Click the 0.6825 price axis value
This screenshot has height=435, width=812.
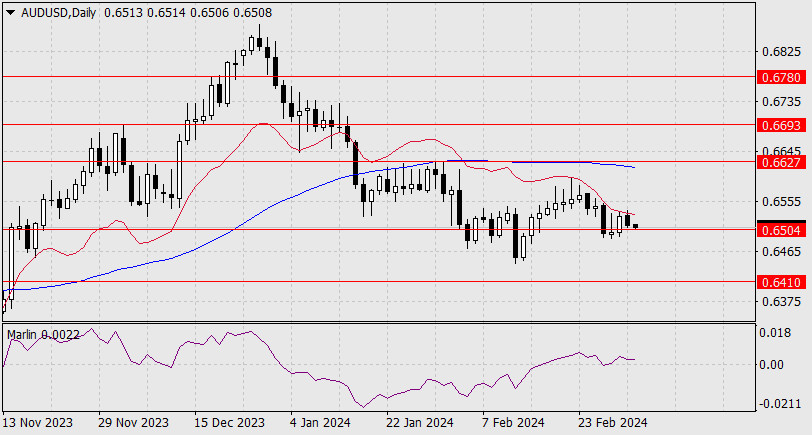point(781,52)
